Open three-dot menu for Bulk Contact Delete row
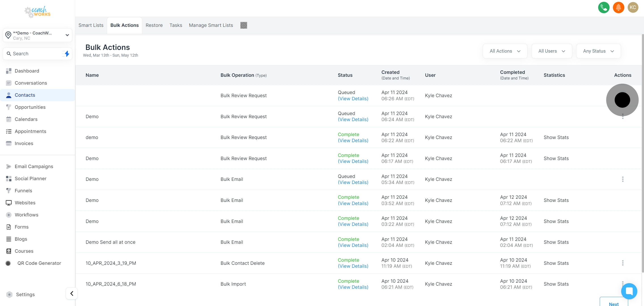Viewport: 644px width, 306px height. (623, 263)
